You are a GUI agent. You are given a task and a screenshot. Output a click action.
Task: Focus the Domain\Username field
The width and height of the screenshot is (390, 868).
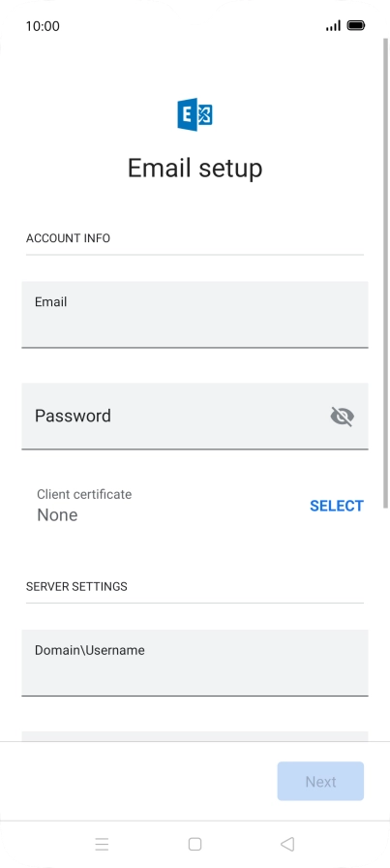pos(195,663)
